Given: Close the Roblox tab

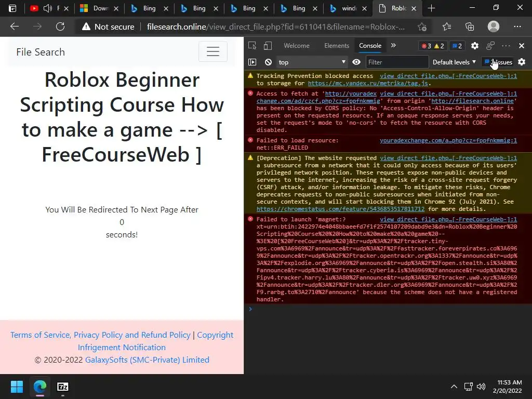Looking at the screenshot, I should (414, 8).
